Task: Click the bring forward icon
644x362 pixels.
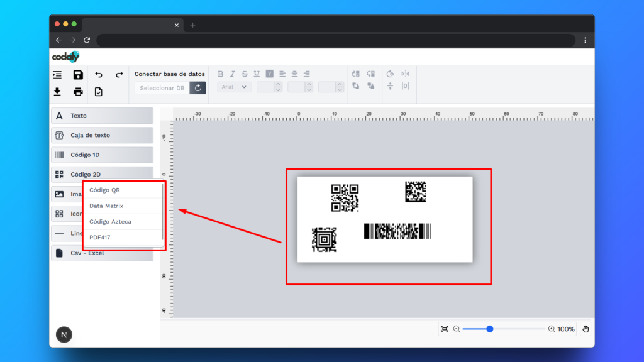Action: [356, 74]
